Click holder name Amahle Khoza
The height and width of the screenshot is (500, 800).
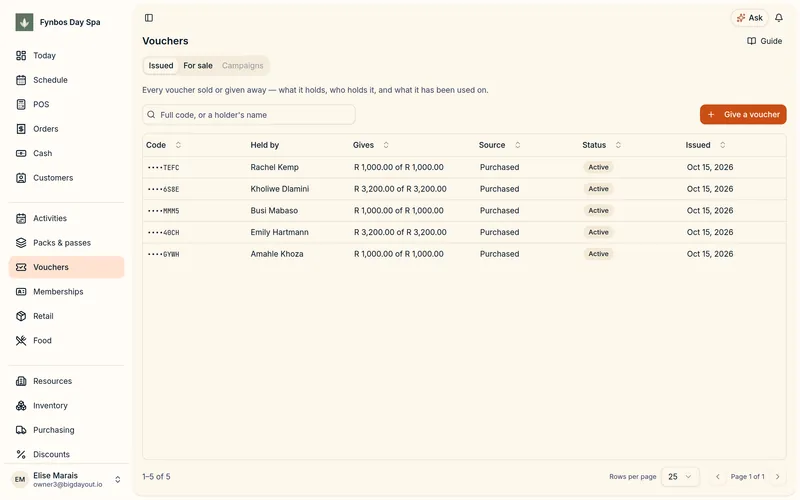coord(277,254)
